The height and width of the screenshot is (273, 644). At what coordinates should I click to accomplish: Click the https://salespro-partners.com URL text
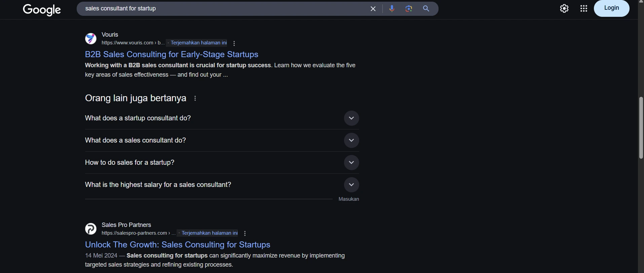coord(139,233)
